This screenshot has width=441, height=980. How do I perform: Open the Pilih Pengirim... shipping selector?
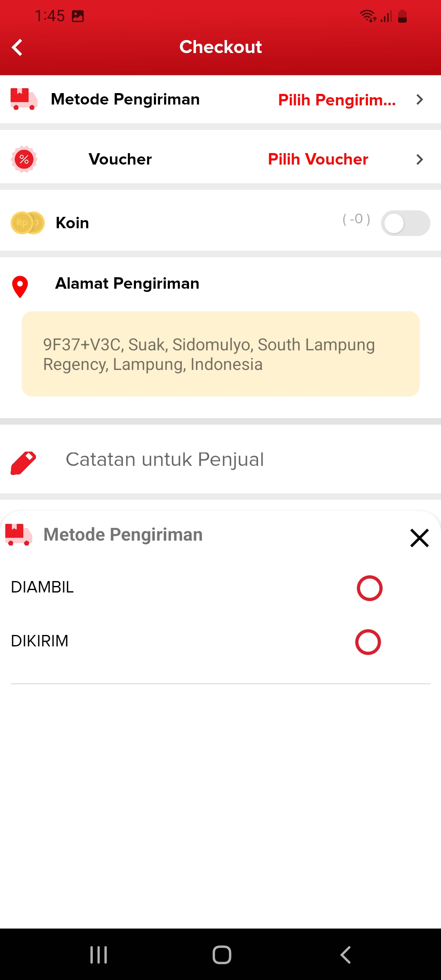(337, 100)
